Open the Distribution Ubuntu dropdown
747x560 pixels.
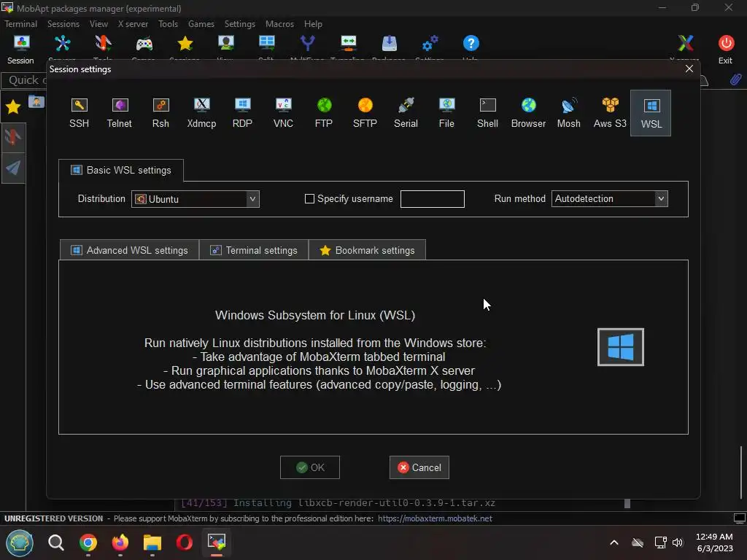click(196, 198)
